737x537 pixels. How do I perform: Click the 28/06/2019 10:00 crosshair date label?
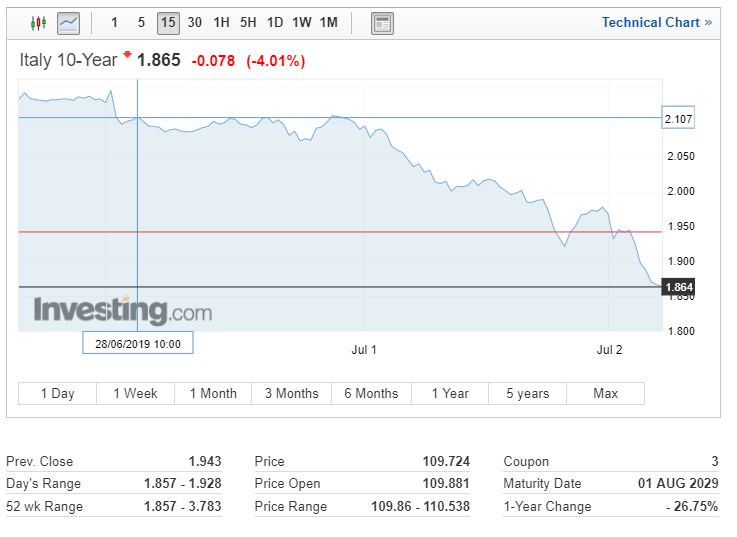(137, 343)
